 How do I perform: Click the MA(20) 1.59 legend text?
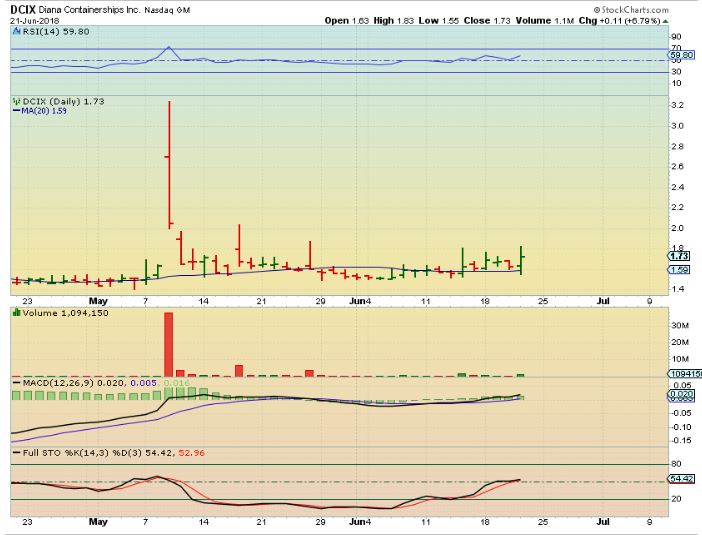coord(44,111)
